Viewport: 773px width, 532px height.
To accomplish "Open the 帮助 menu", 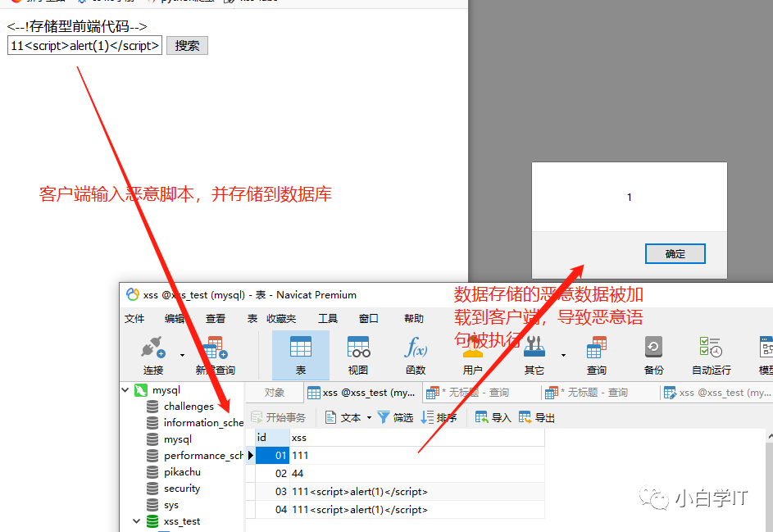I will tap(414, 319).
